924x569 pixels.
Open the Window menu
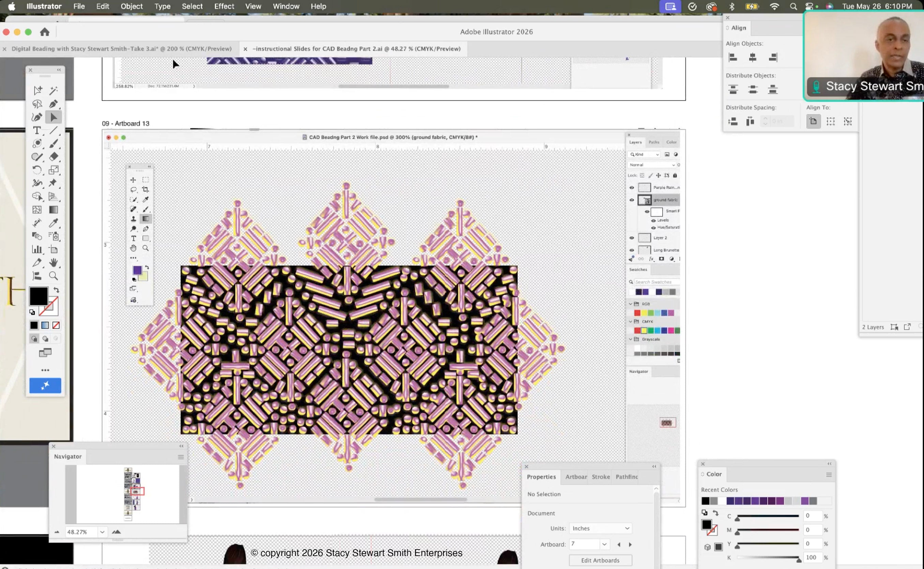[286, 6]
